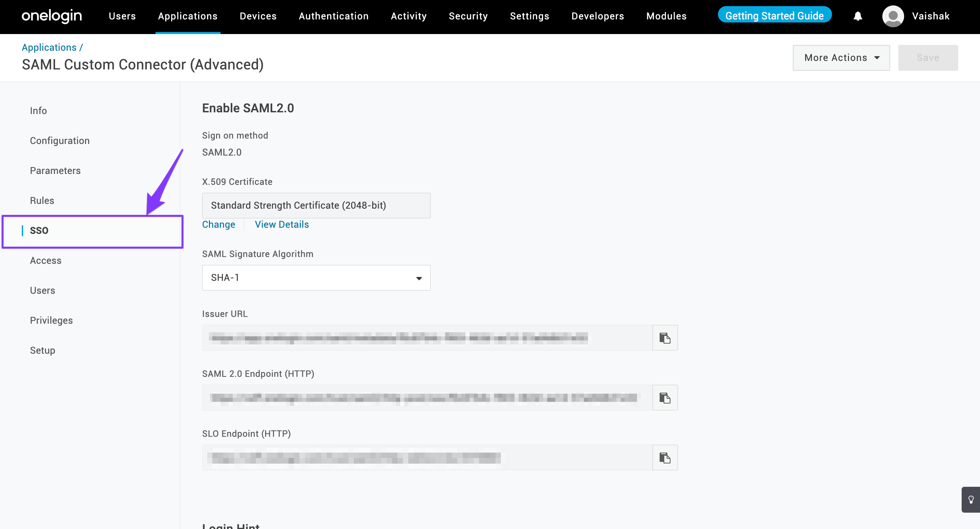Screen dimensions: 980x529
Task: Switch to the Configuration side tab
Action: (x=60, y=141)
